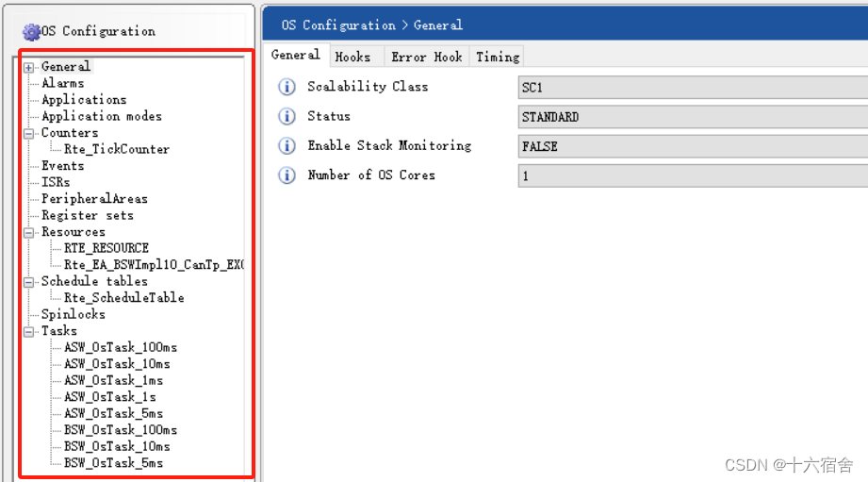
Task: Click the Status field showing STANDARD
Action: [x=693, y=117]
